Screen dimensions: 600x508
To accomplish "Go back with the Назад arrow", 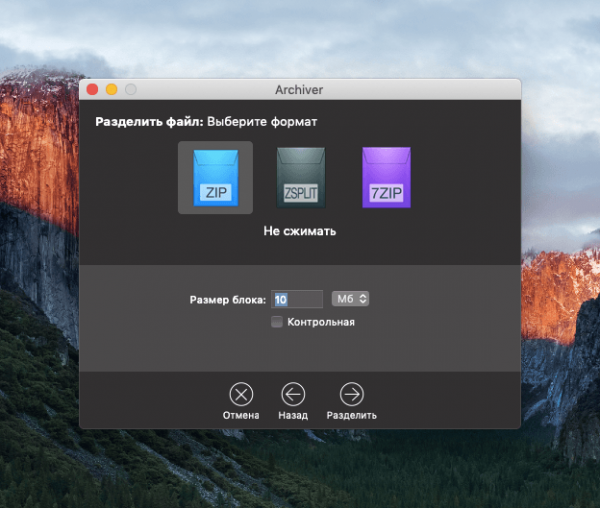I will coord(293,394).
